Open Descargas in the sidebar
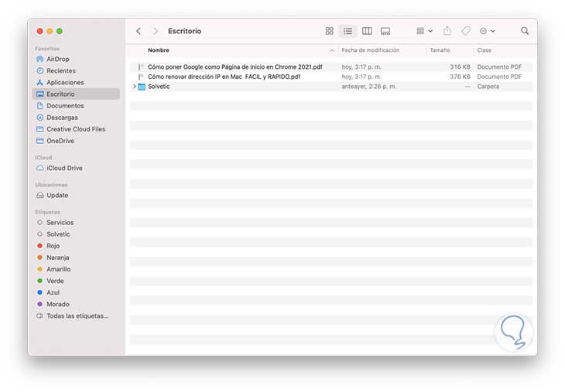The height and width of the screenshot is (392, 565). pos(76,118)
